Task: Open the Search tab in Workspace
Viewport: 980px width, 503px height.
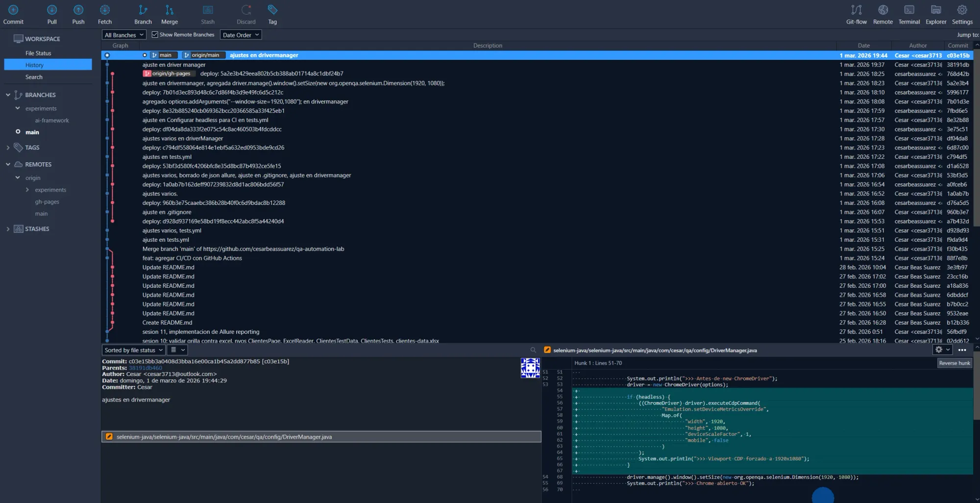Action: (34, 76)
